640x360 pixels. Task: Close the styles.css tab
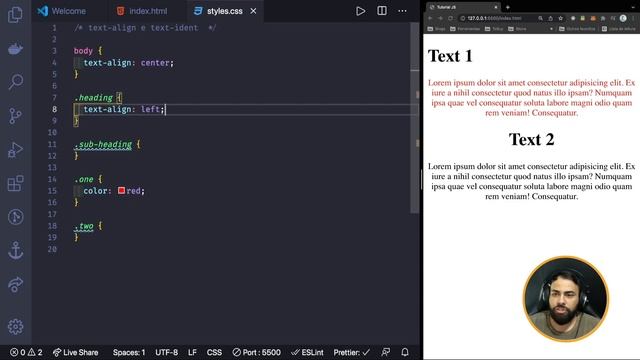[253, 11]
